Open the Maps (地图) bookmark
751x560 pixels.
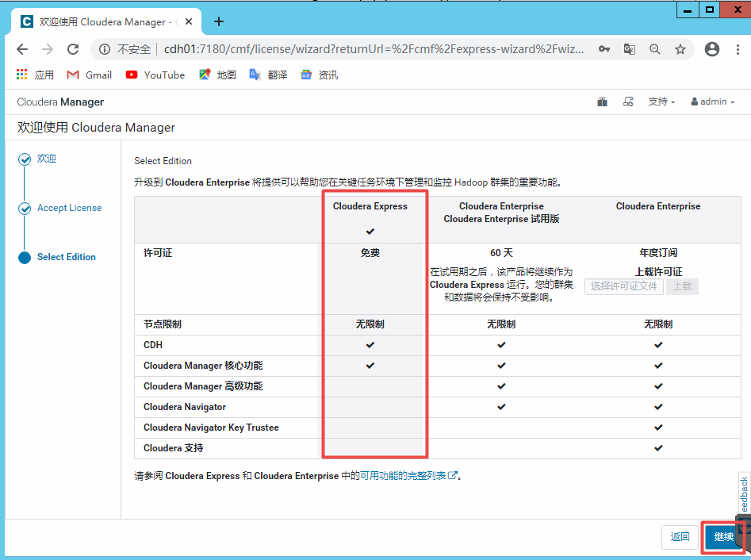(x=218, y=75)
